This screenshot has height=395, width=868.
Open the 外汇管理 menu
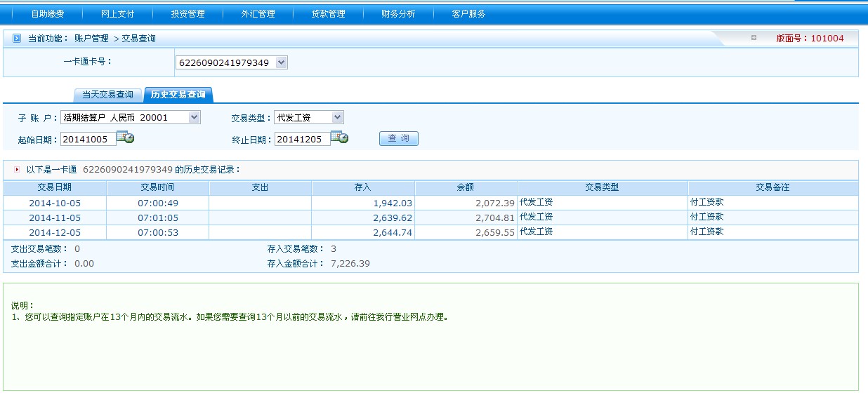tap(258, 13)
